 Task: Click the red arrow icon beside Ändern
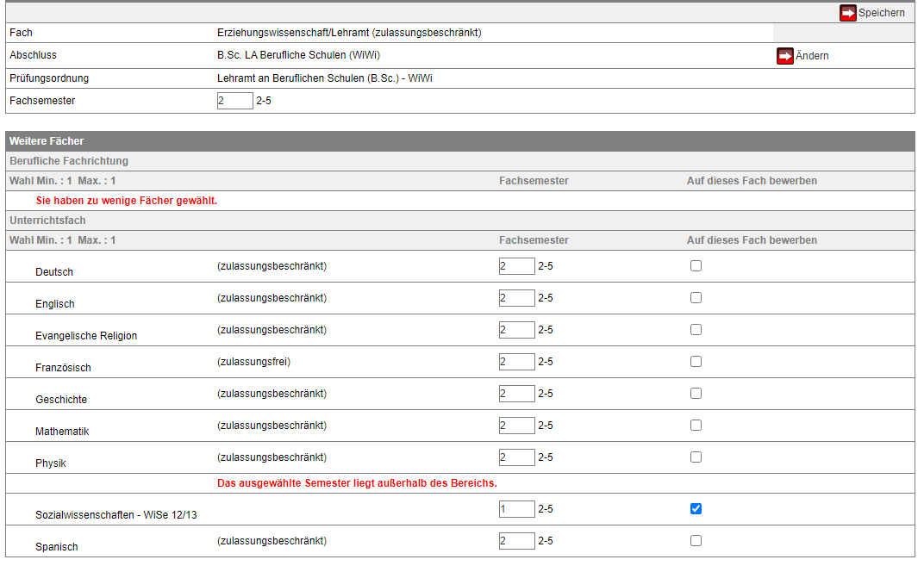click(784, 56)
